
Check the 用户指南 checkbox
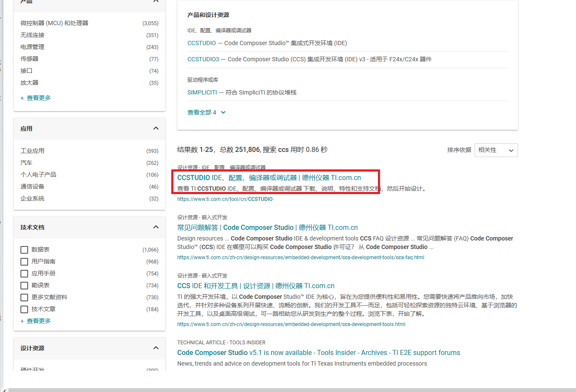[24, 262]
